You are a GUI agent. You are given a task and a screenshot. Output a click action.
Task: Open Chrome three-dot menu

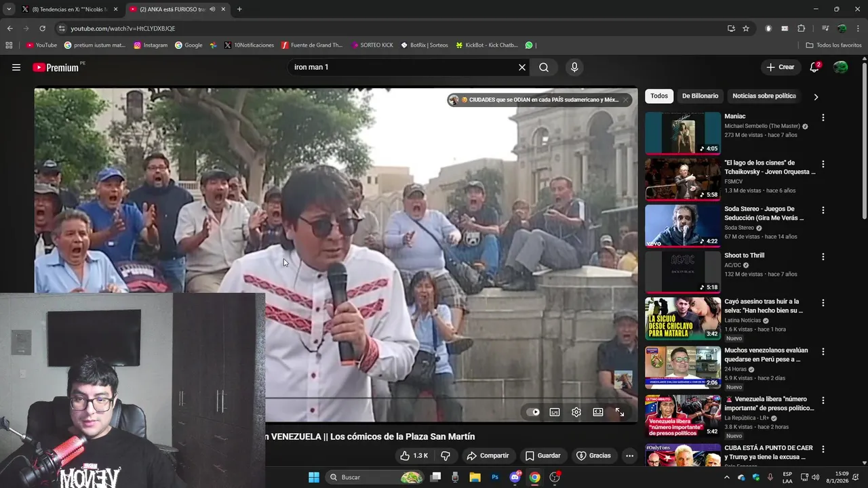(x=858, y=28)
